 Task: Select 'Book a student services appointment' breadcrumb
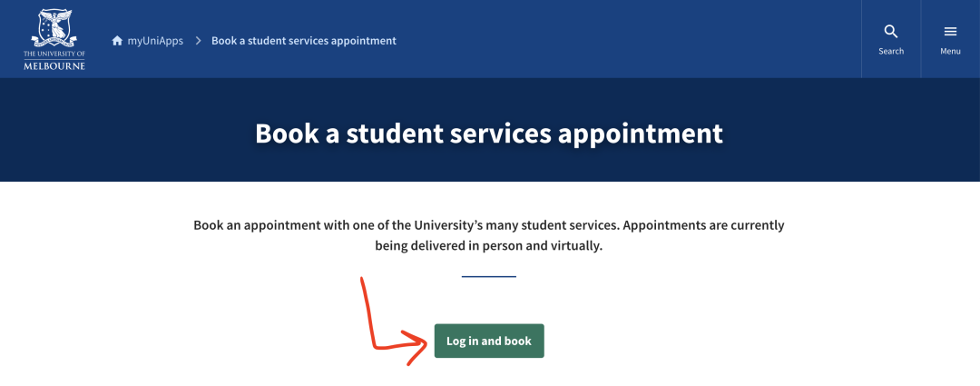[x=304, y=41]
